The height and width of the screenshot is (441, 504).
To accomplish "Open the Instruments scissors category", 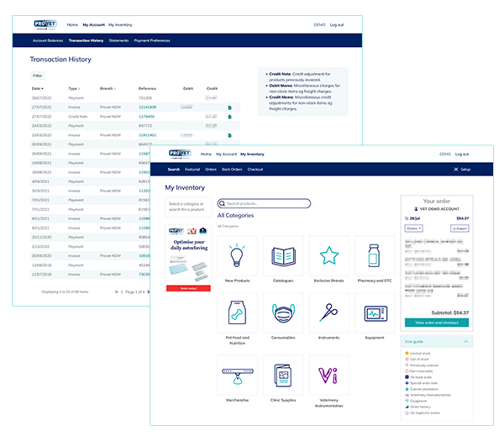I will 328,313.
